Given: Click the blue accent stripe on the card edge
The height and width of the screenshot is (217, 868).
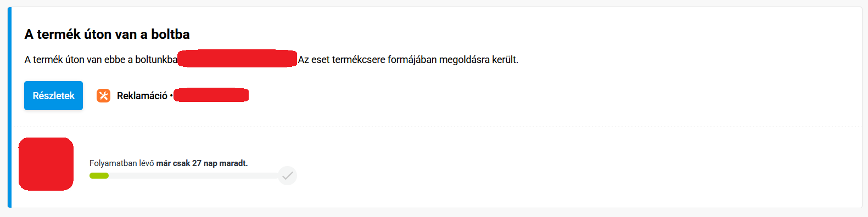Looking at the screenshot, I should (x=9, y=107).
